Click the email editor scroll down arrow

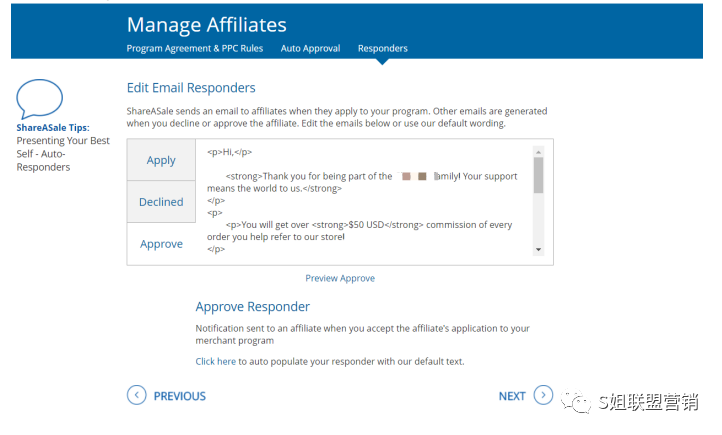click(x=538, y=249)
